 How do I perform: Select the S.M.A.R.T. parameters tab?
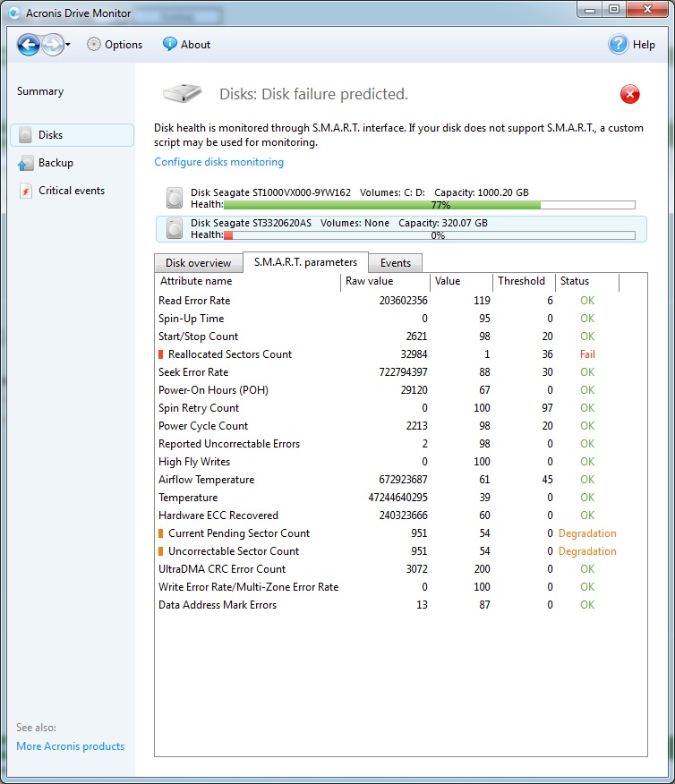(x=305, y=262)
